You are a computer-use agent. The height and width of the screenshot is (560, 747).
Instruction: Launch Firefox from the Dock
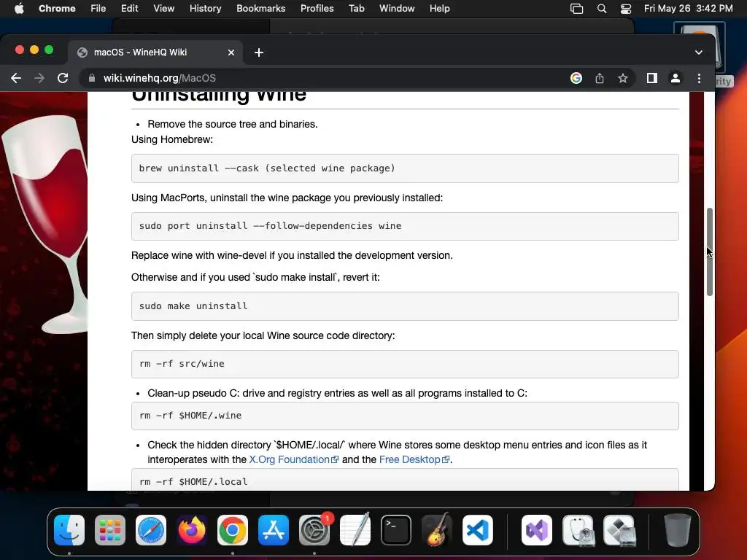(x=192, y=530)
